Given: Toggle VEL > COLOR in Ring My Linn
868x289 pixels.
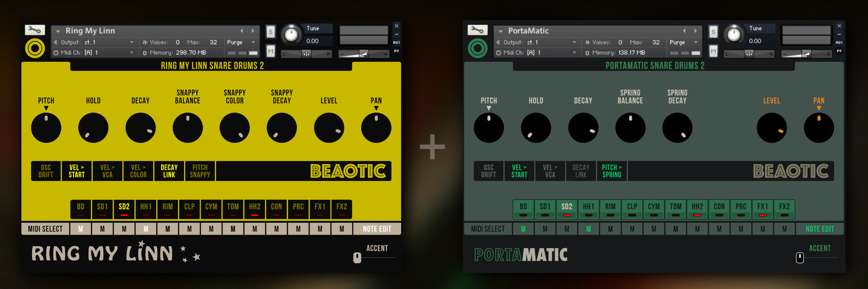Looking at the screenshot, I should [138, 171].
